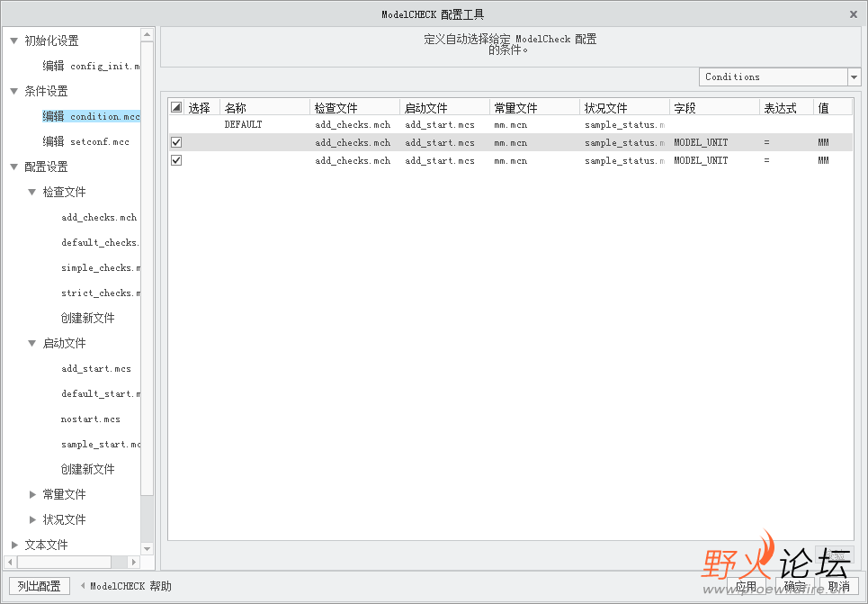Click the tree horizontal scroll-left arrow

pyautogui.click(x=10, y=562)
